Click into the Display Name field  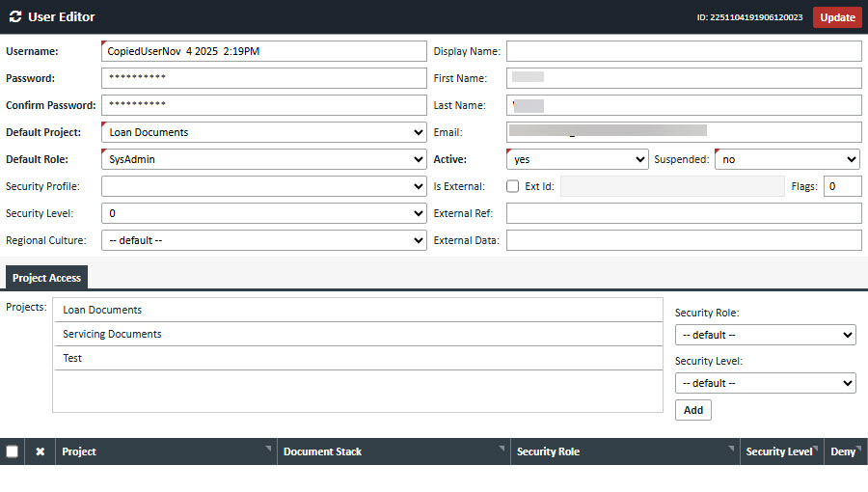[x=684, y=51]
